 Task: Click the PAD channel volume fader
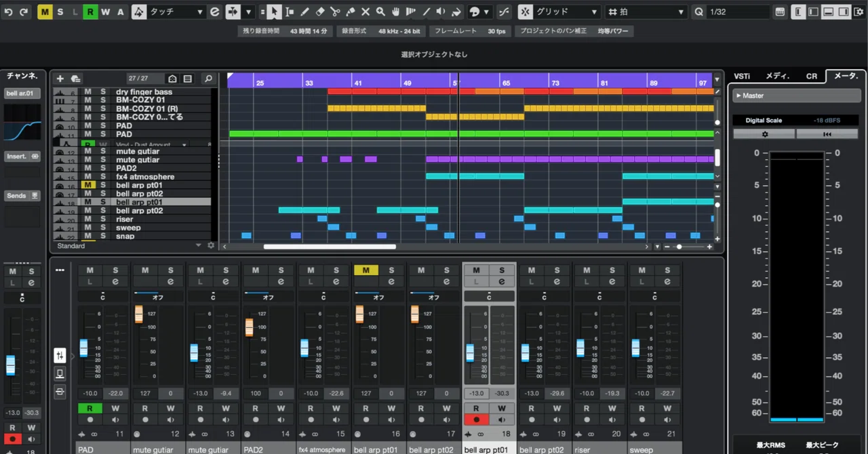(83, 348)
